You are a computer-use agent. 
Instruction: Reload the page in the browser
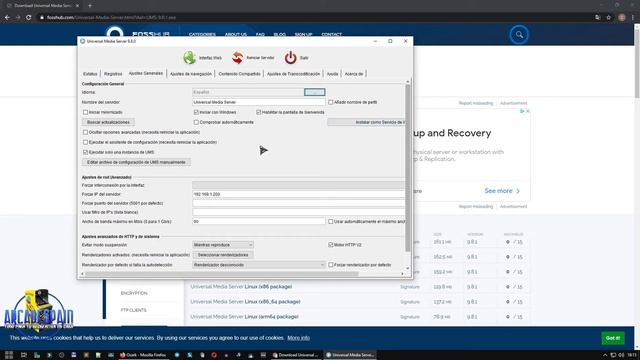(29, 18)
